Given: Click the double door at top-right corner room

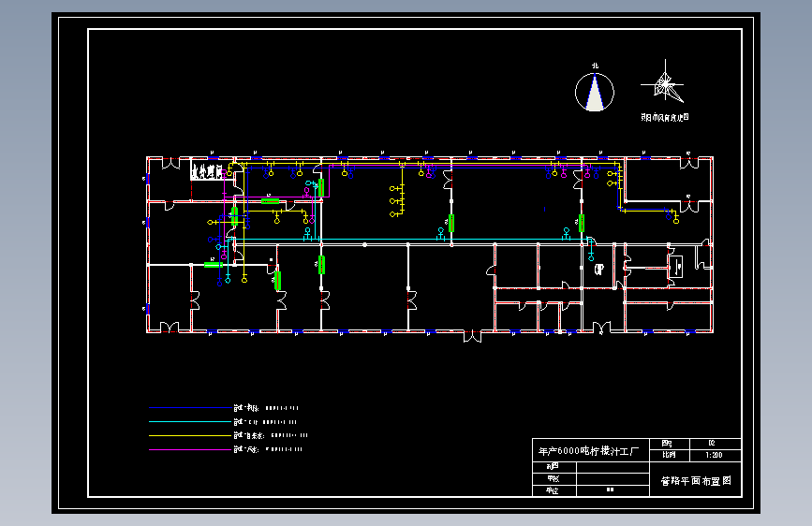Looking at the screenshot, I should pos(688,163).
